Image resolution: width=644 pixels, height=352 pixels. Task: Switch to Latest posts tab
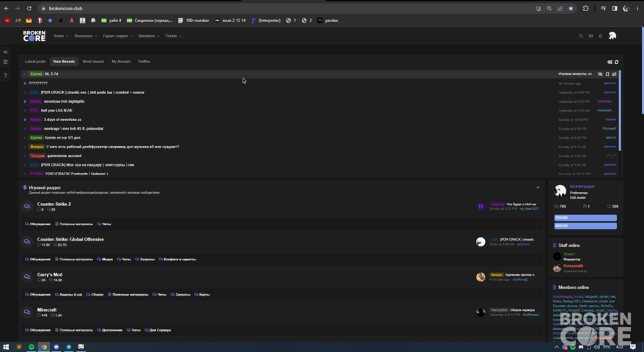pyautogui.click(x=35, y=62)
